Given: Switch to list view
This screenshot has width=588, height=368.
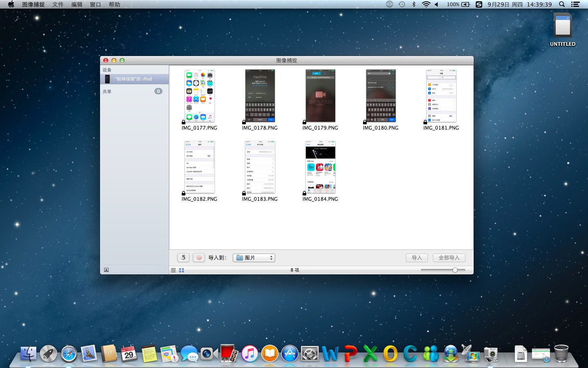Looking at the screenshot, I should click(174, 270).
